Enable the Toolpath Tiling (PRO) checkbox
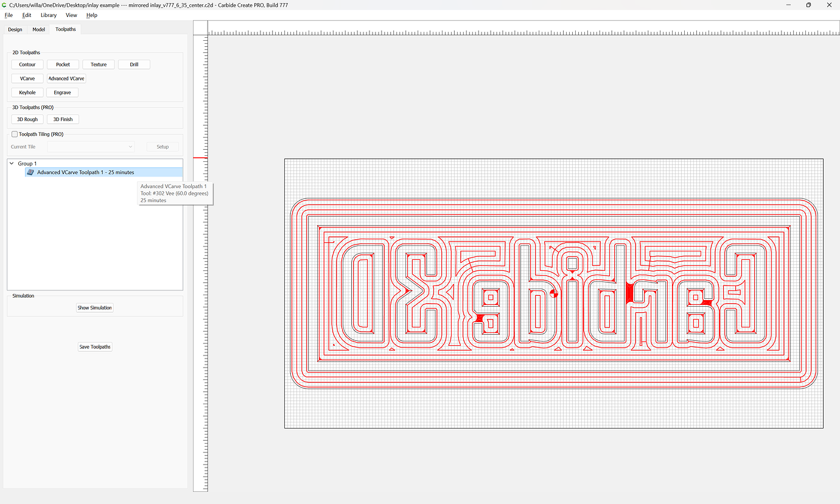Viewport: 840px width, 504px height. tap(15, 134)
